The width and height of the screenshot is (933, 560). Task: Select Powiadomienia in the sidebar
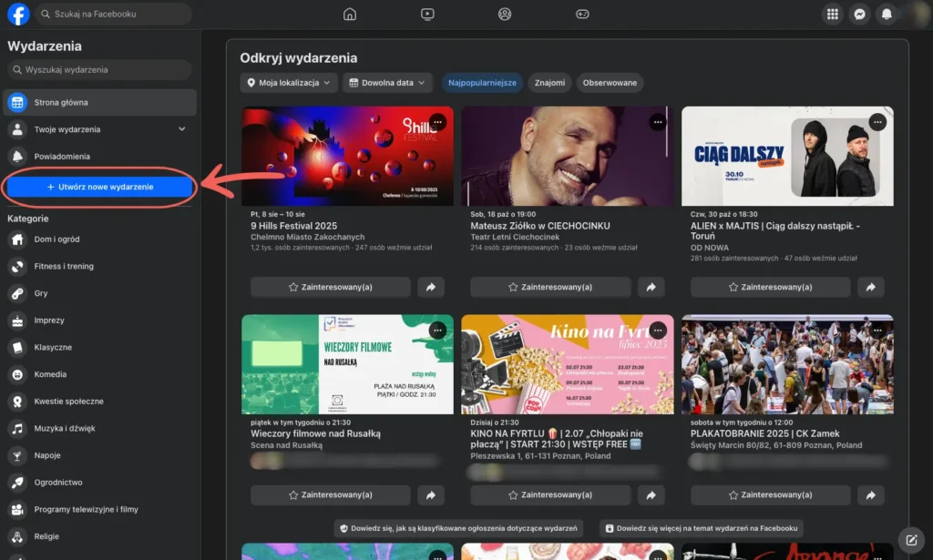coord(62,156)
